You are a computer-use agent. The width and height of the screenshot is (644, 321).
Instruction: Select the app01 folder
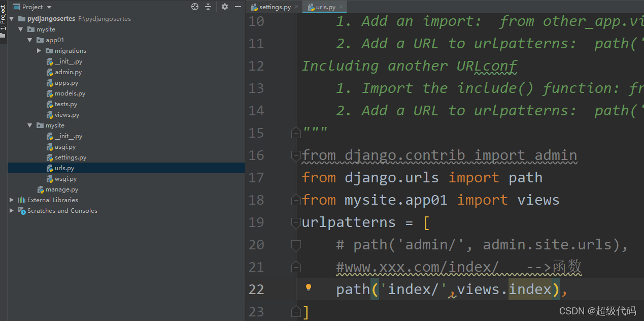pyautogui.click(x=55, y=40)
